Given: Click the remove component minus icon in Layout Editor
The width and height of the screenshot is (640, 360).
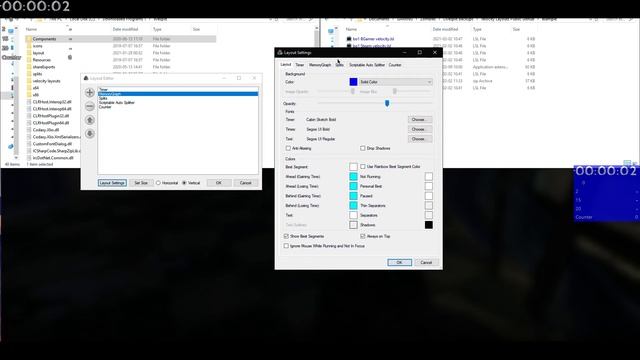Looking at the screenshot, I should click(x=90, y=106).
